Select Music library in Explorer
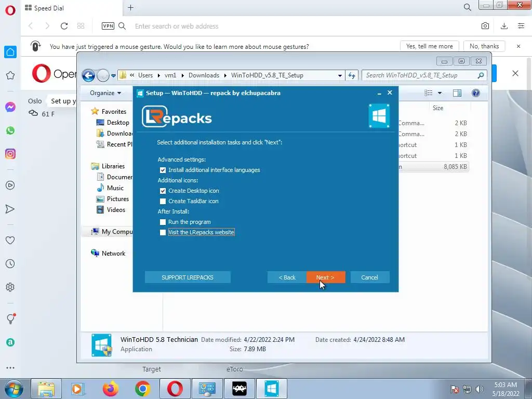 (x=115, y=188)
